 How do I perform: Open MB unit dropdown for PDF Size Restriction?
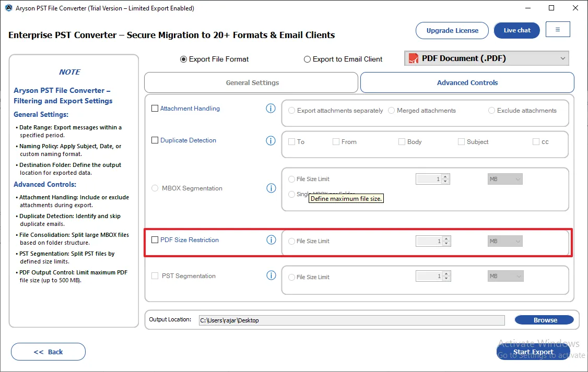click(505, 241)
